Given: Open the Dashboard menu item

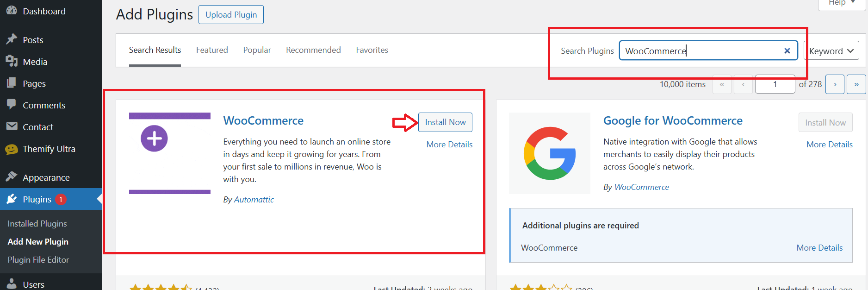Looking at the screenshot, I should (51, 11).
